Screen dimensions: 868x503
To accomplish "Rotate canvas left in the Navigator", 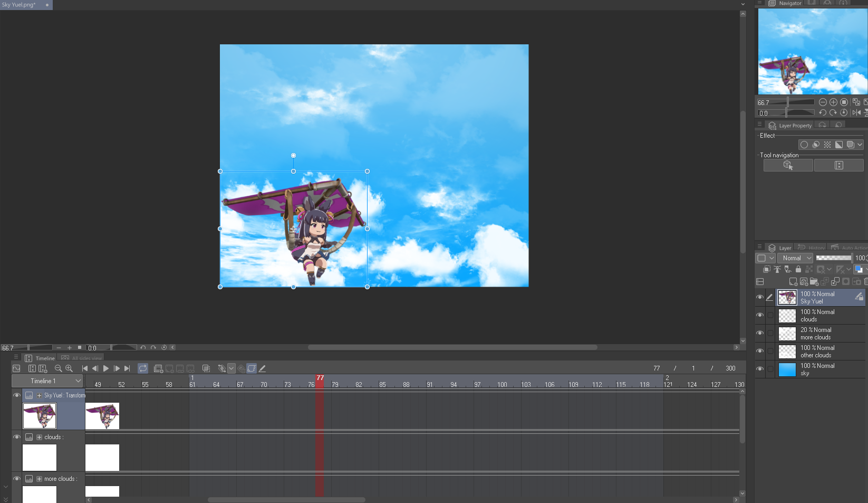I will pyautogui.click(x=823, y=112).
